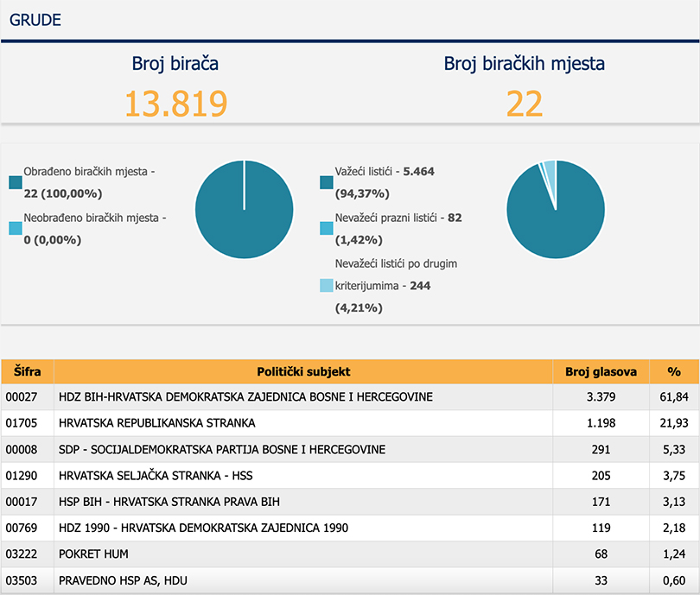
Task: Click percentage '61,84'
Action: (x=674, y=397)
